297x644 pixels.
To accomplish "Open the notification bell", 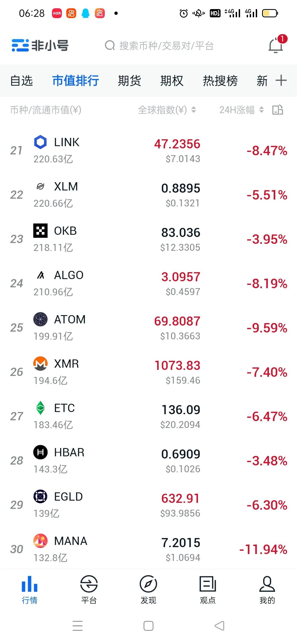I will coord(276,45).
